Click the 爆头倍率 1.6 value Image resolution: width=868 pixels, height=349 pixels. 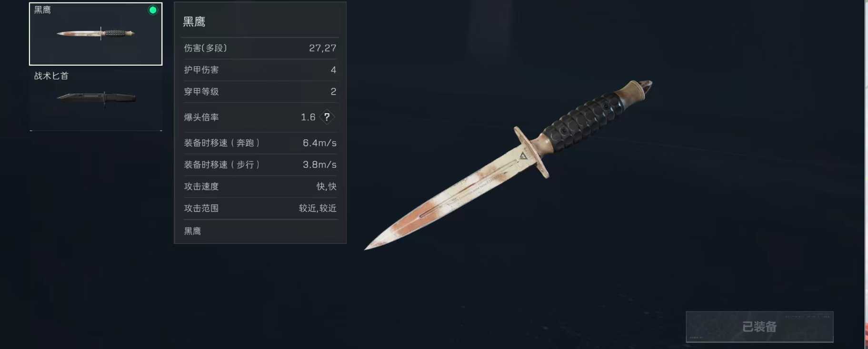(x=308, y=117)
